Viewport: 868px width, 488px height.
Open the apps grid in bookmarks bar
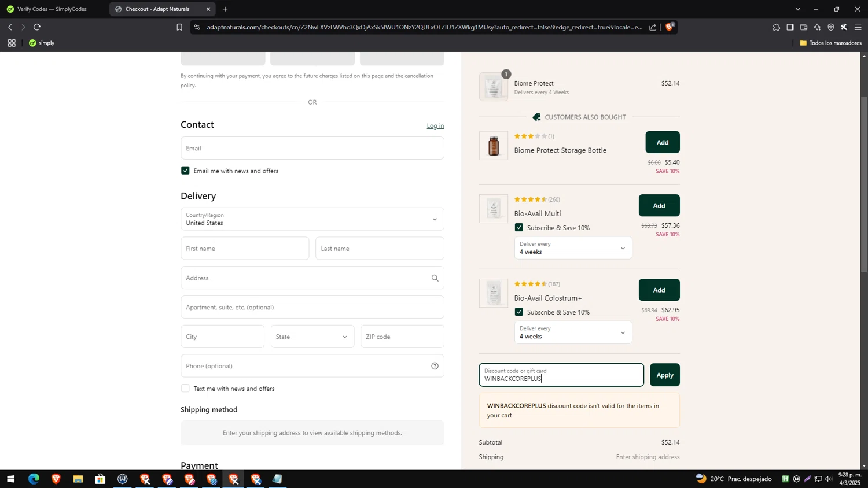coord(12,43)
